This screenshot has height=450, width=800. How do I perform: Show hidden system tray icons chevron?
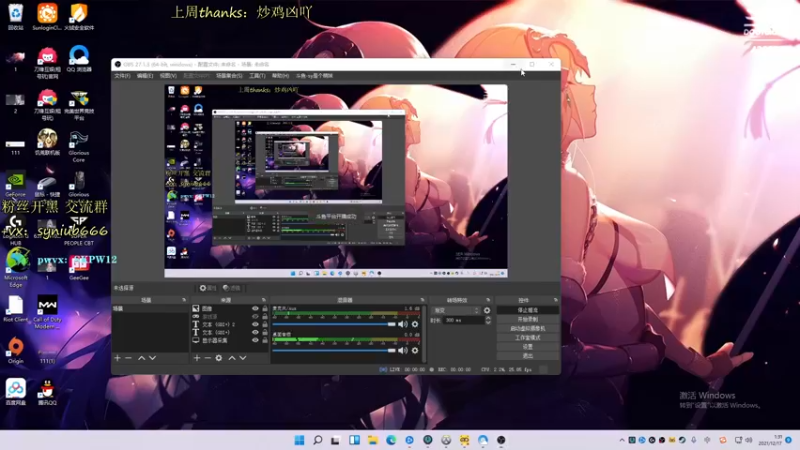tap(621, 440)
